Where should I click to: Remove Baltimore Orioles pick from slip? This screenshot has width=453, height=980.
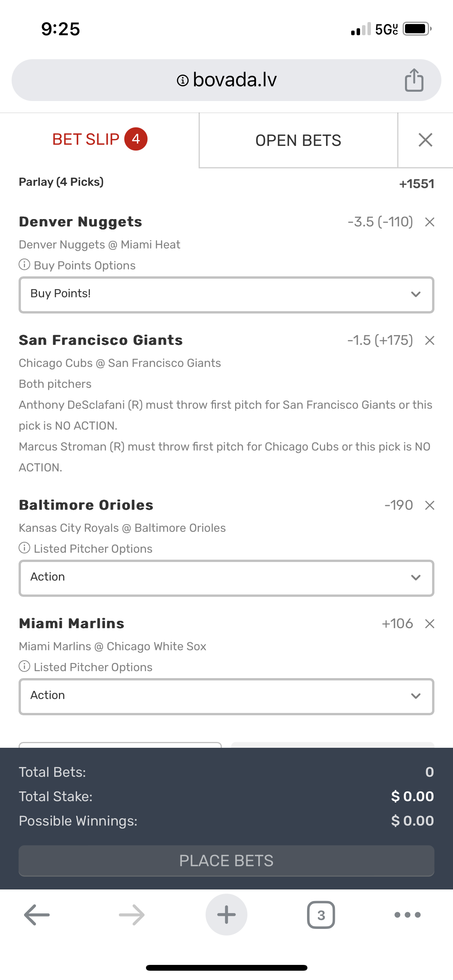point(429,505)
